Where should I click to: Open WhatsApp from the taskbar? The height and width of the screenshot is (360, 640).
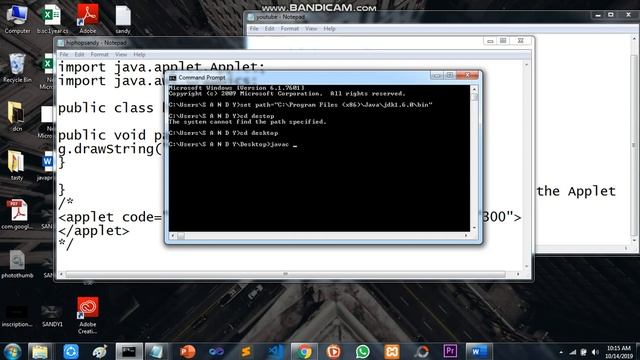tap(362, 351)
